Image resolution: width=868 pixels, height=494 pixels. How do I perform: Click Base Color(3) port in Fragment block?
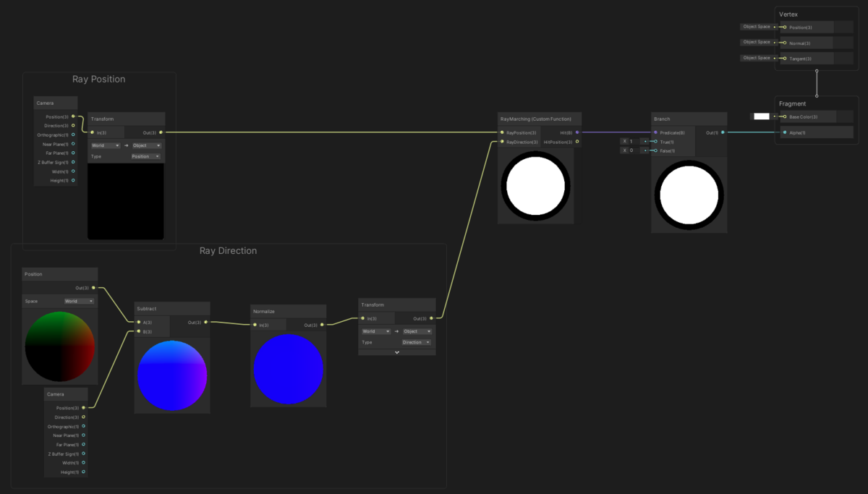[784, 116]
